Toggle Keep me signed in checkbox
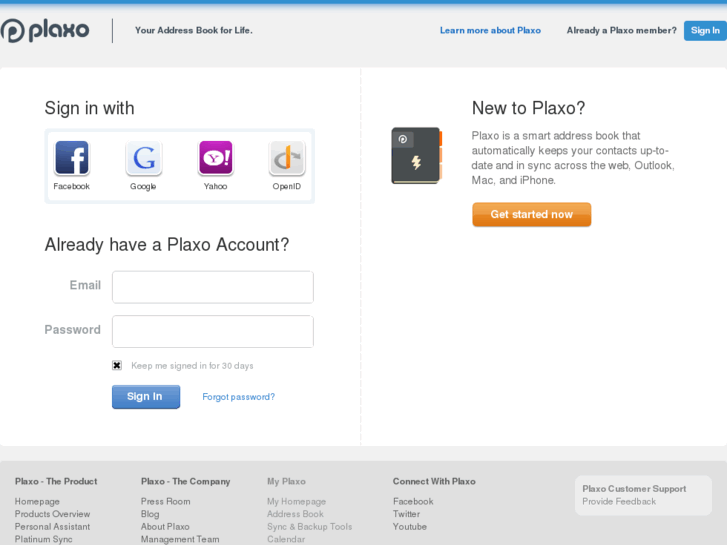 [117, 366]
